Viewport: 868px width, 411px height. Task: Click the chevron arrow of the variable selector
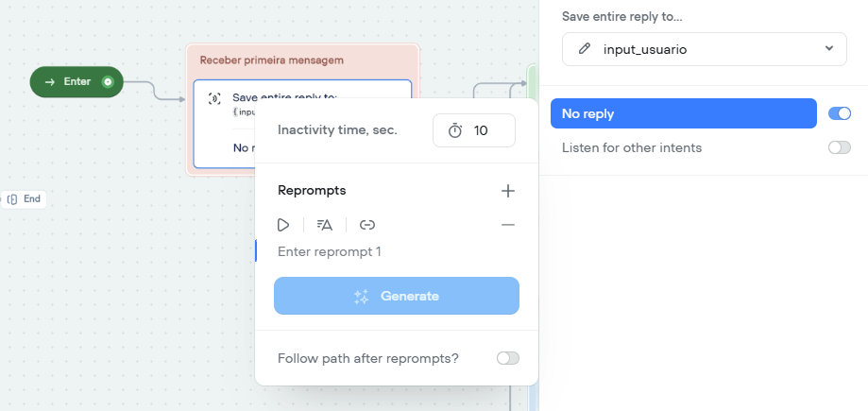[x=828, y=48]
